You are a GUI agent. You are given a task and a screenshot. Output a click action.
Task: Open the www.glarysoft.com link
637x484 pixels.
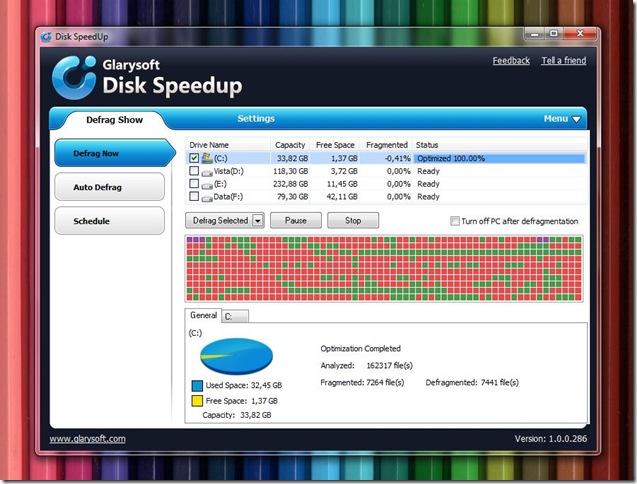87,439
